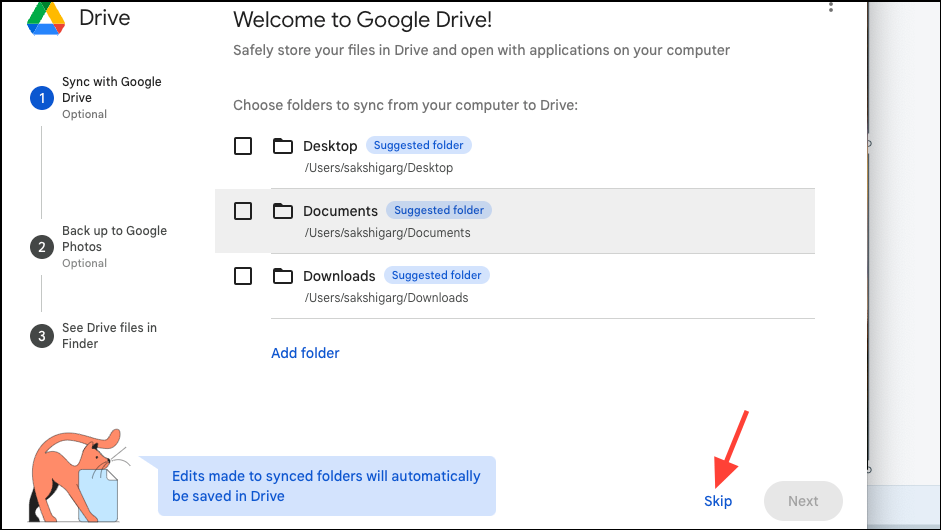
Task: Select step 2 circle icon
Action: (42, 247)
